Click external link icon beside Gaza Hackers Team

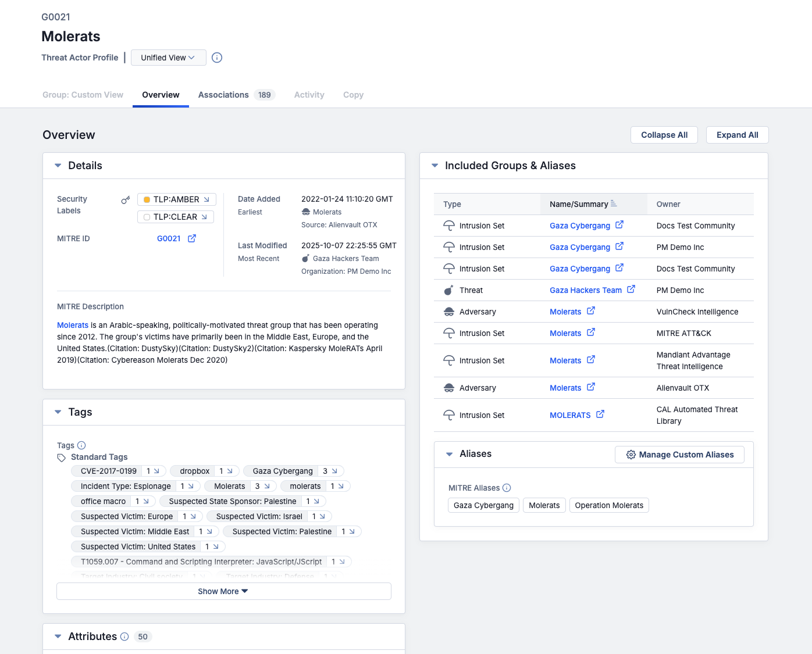click(631, 290)
